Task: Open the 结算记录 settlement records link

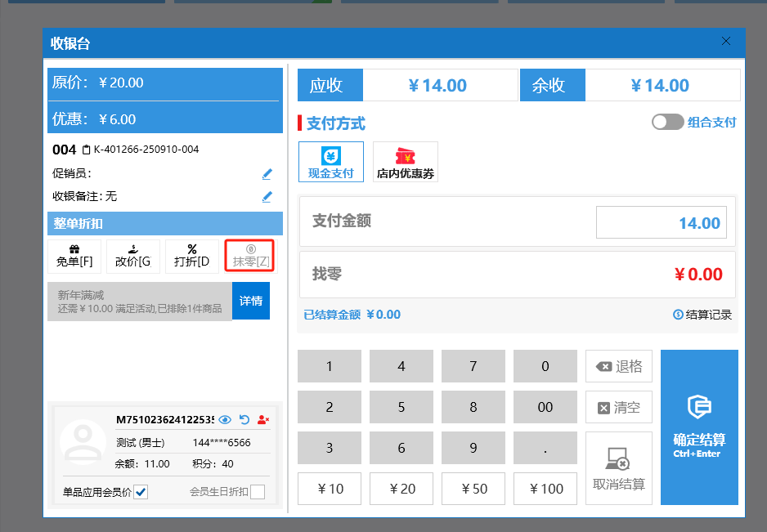Action: coord(702,315)
